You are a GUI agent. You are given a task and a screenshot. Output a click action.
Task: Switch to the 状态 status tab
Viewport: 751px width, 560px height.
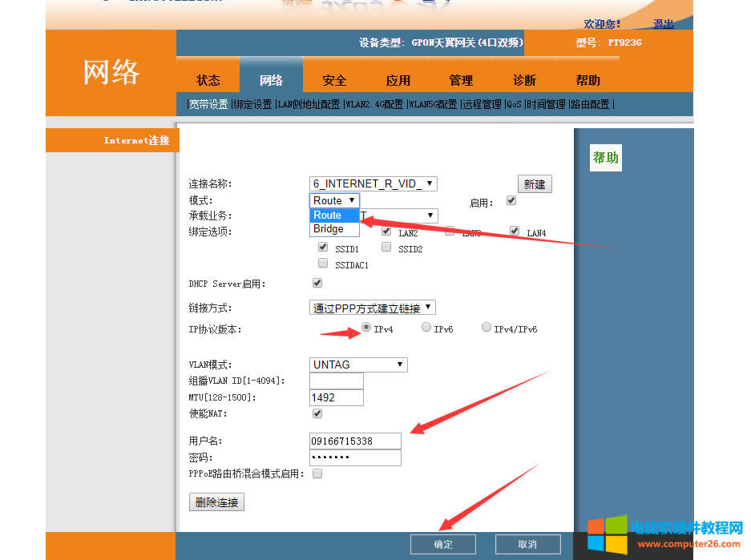(208, 80)
